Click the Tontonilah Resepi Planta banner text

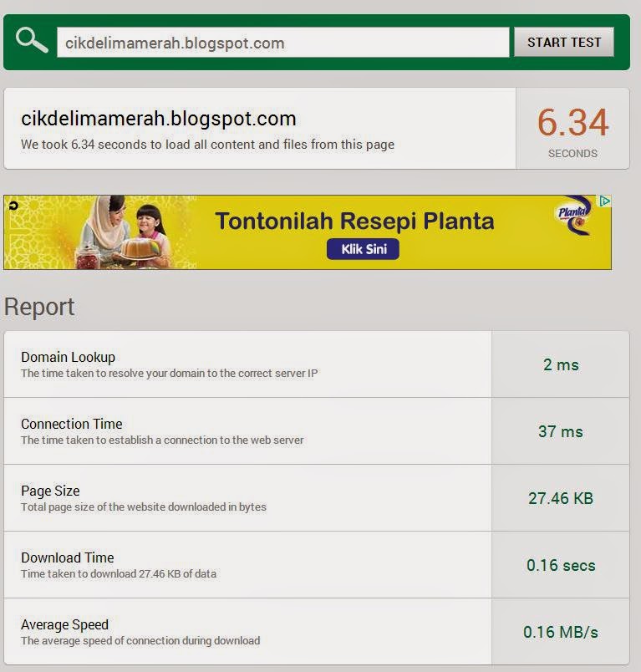[x=355, y=221]
